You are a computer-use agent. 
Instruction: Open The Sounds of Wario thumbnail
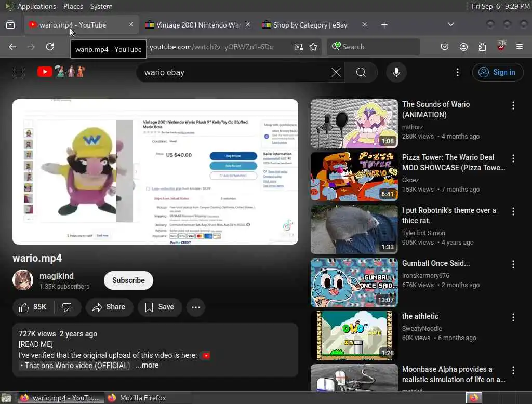coord(354,124)
